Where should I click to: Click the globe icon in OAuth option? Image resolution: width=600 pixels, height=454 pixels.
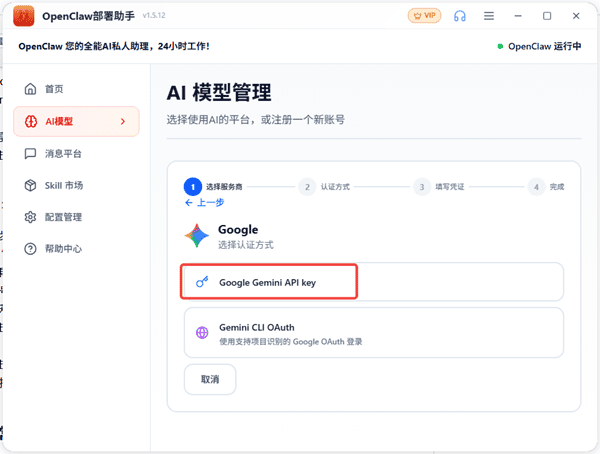(x=202, y=333)
